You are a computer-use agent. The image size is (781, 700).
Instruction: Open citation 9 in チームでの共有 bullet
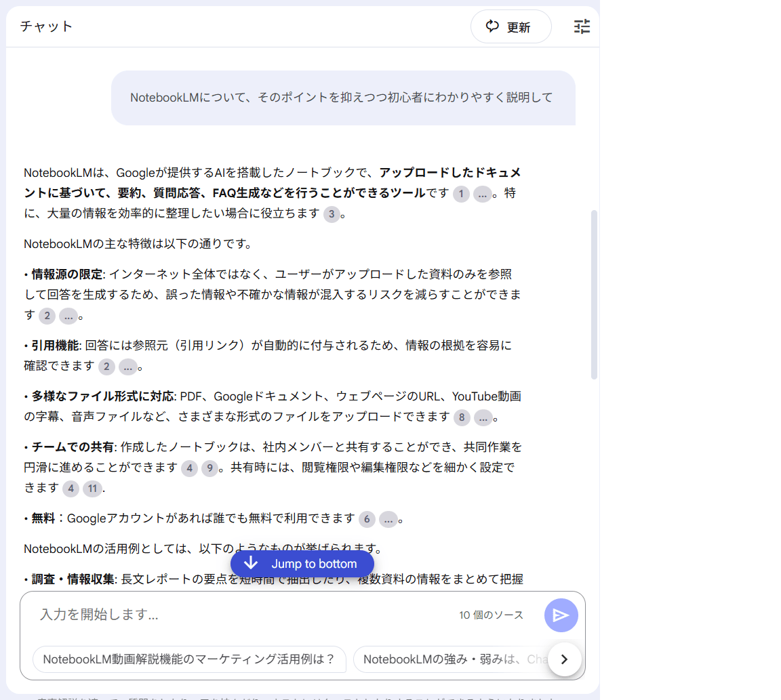coord(209,469)
